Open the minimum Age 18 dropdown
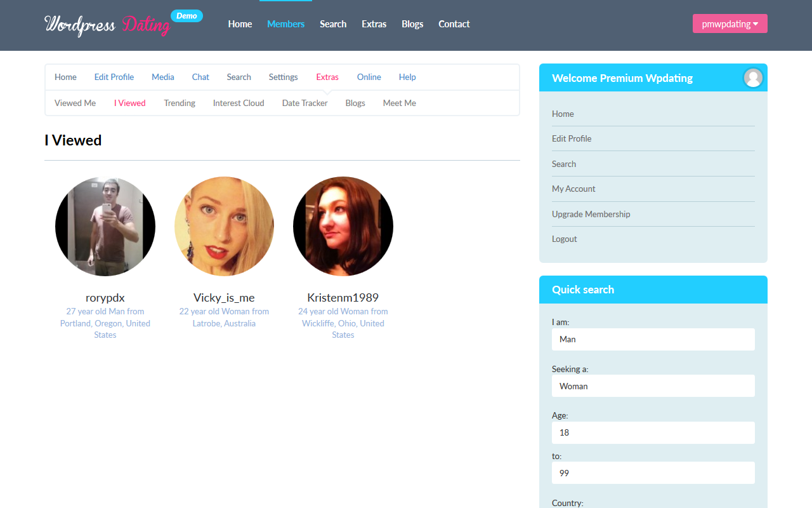Screen dimensions: 812x508 click(x=653, y=432)
